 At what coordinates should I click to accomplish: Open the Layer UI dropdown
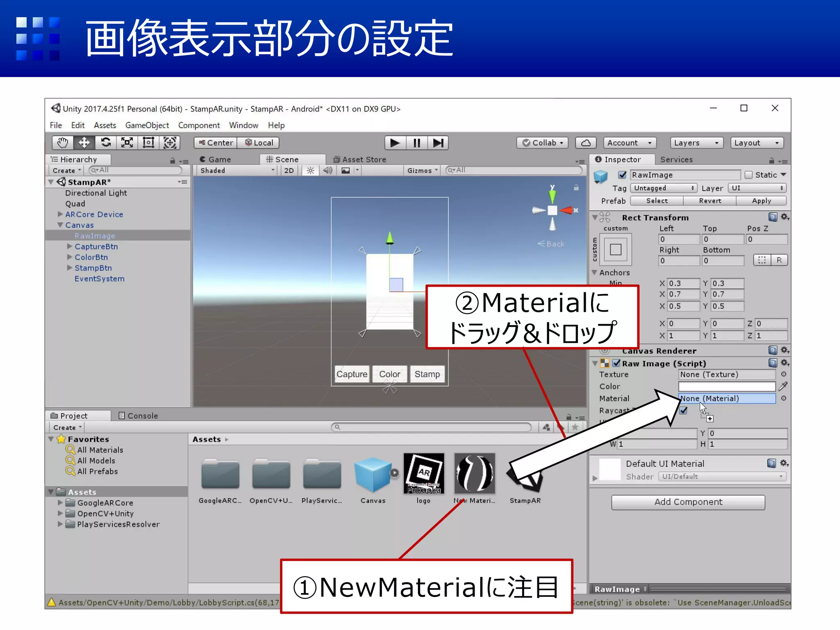[757, 188]
